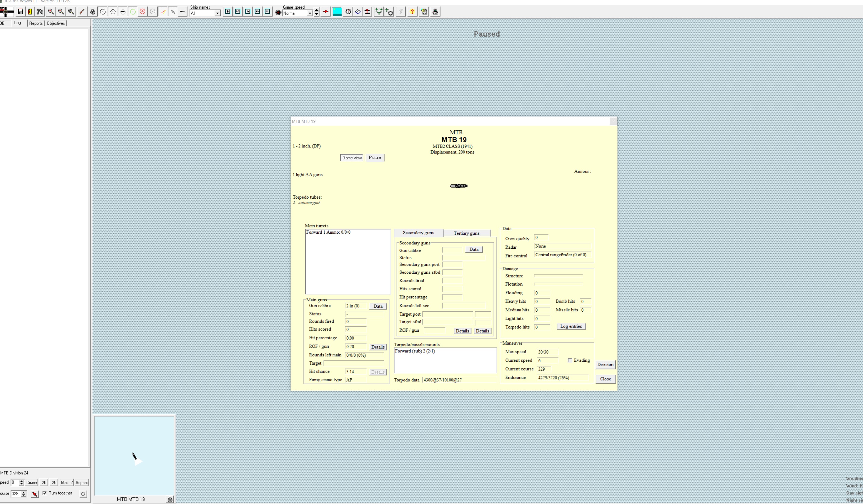
Task: Click the red right-arrow icon
Action: pyautogui.click(x=325, y=12)
